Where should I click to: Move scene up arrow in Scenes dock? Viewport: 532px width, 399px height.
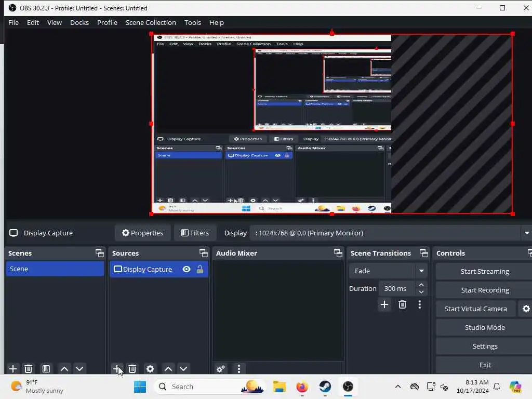click(x=64, y=369)
